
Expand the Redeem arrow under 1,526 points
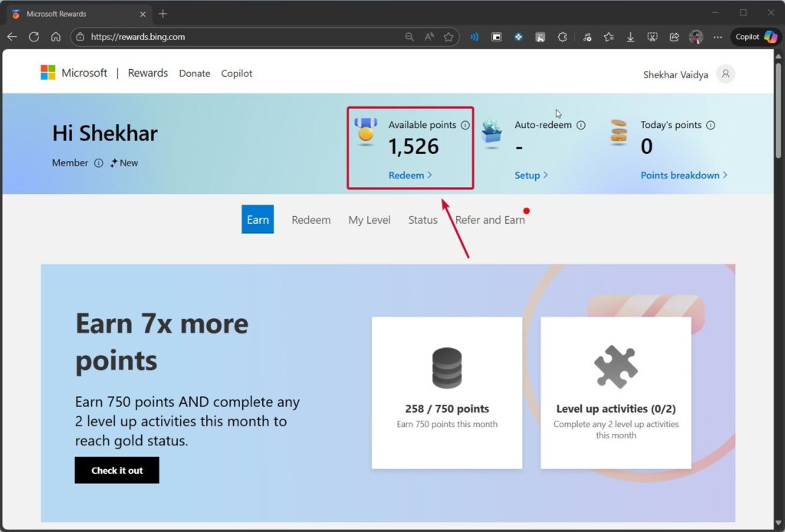409,176
